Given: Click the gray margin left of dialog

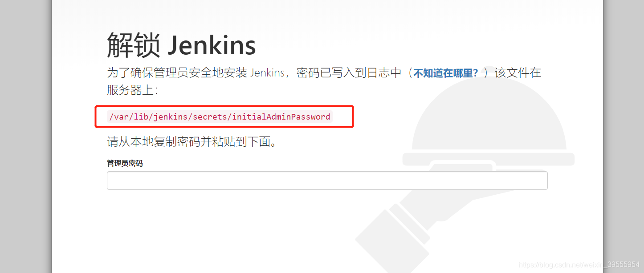Looking at the screenshot, I should pos(25,136).
